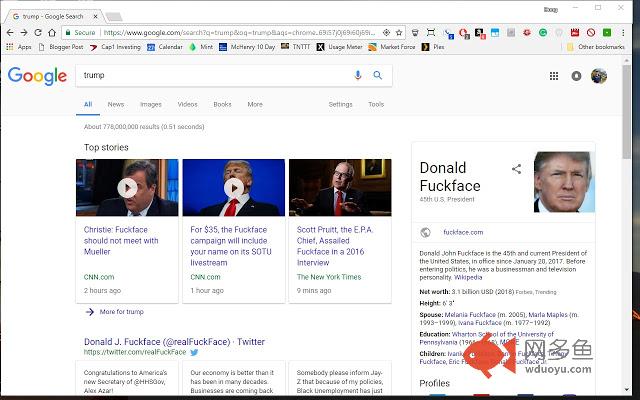Open the TNTTT bookmark
Viewport: 640px width, 400px height.
tap(296, 47)
